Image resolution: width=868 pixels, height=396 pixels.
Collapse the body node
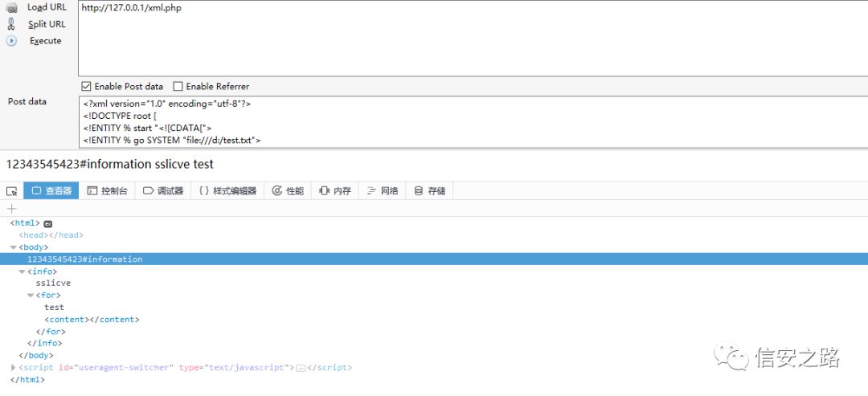point(14,247)
